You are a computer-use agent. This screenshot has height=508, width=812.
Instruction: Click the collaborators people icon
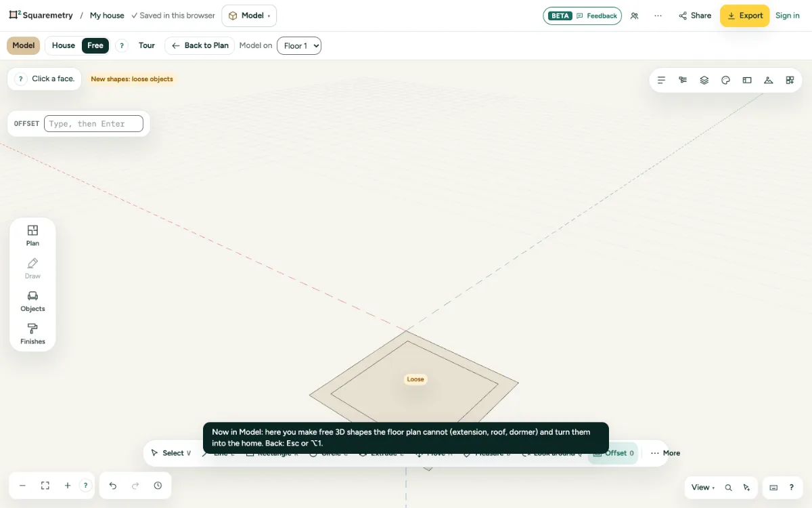point(634,16)
